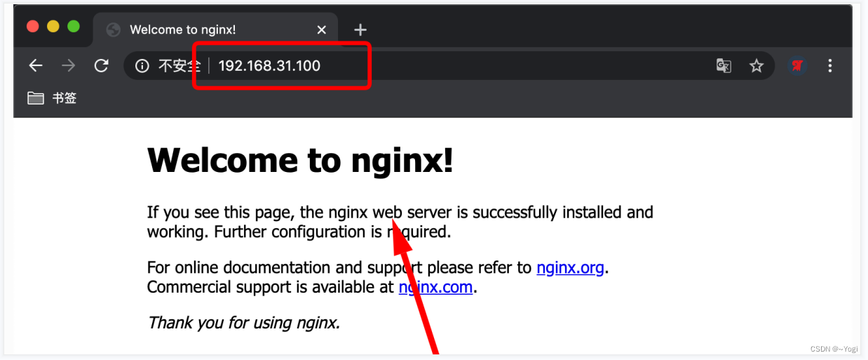Open Chrome three-dot menu
The image size is (868, 360).
click(x=830, y=66)
